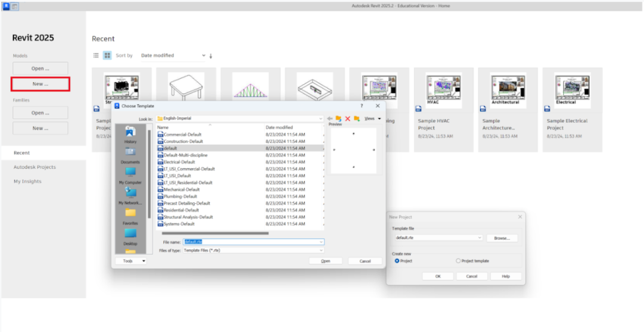The width and height of the screenshot is (644, 332).
Task: Open Favorites in the places sidebar
Action: click(x=130, y=216)
